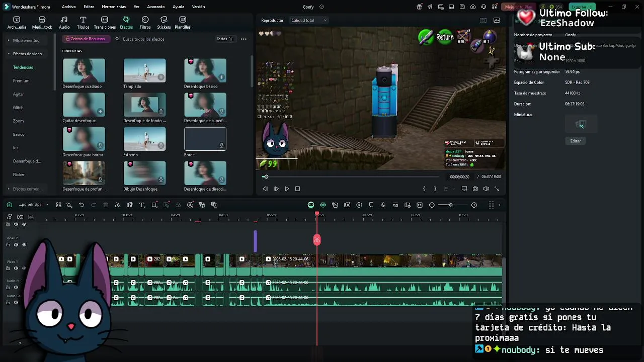Expand preview to fullscreen
The image size is (644, 362).
[497, 189]
